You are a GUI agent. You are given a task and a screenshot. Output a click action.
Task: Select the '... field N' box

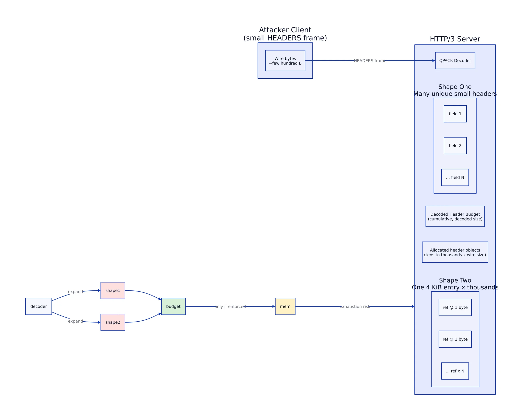point(455,177)
